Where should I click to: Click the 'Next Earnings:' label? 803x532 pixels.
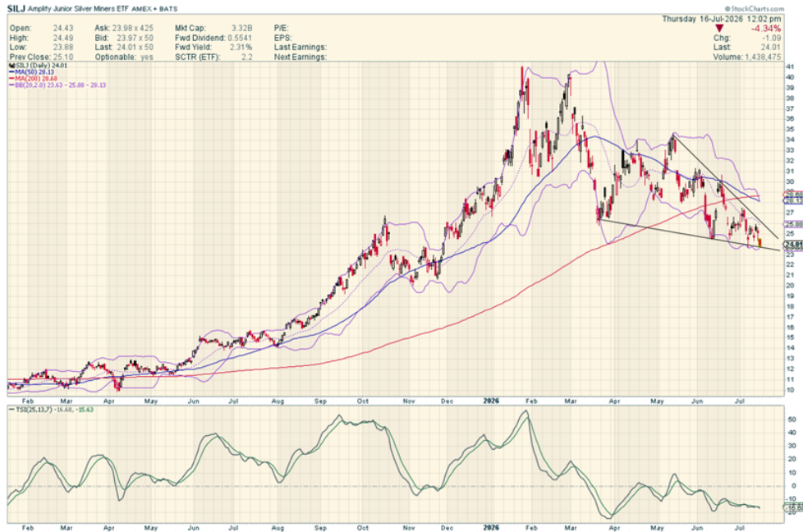301,57
